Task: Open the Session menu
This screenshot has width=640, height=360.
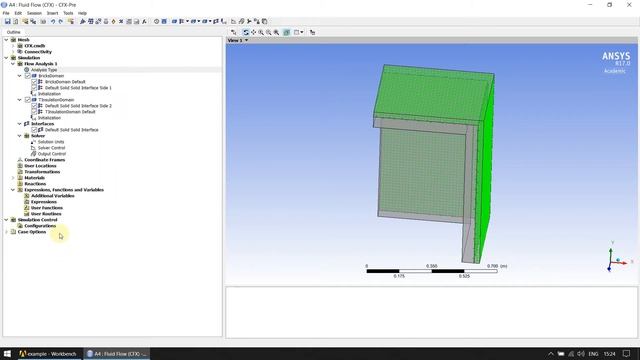Action: click(34, 13)
